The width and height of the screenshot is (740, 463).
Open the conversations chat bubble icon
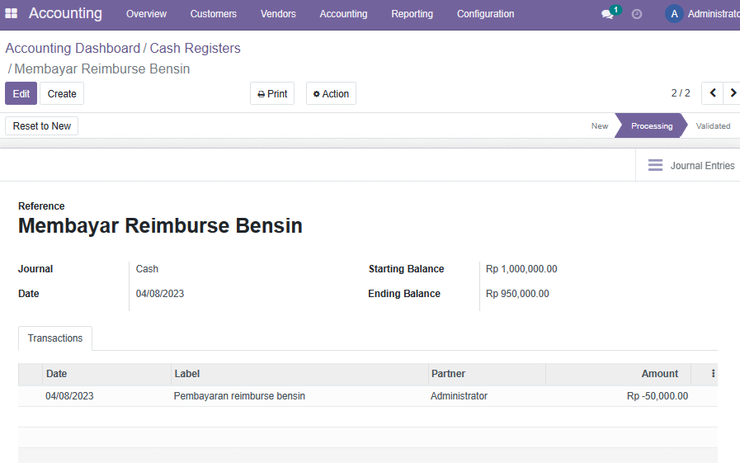click(607, 14)
